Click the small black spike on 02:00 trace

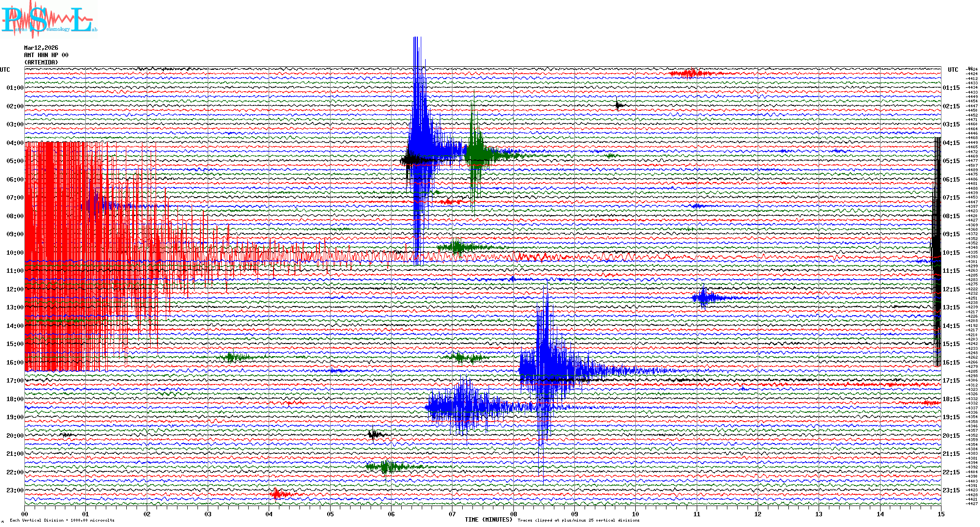pos(618,105)
